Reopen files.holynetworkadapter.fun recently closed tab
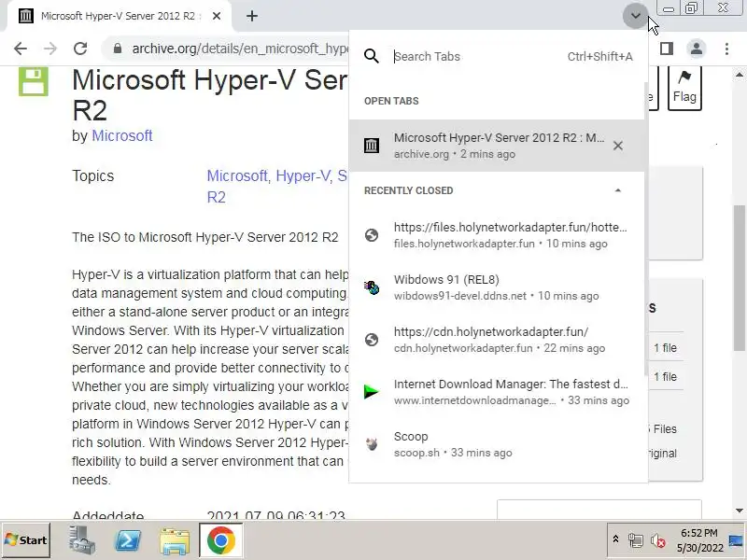 coord(497,235)
